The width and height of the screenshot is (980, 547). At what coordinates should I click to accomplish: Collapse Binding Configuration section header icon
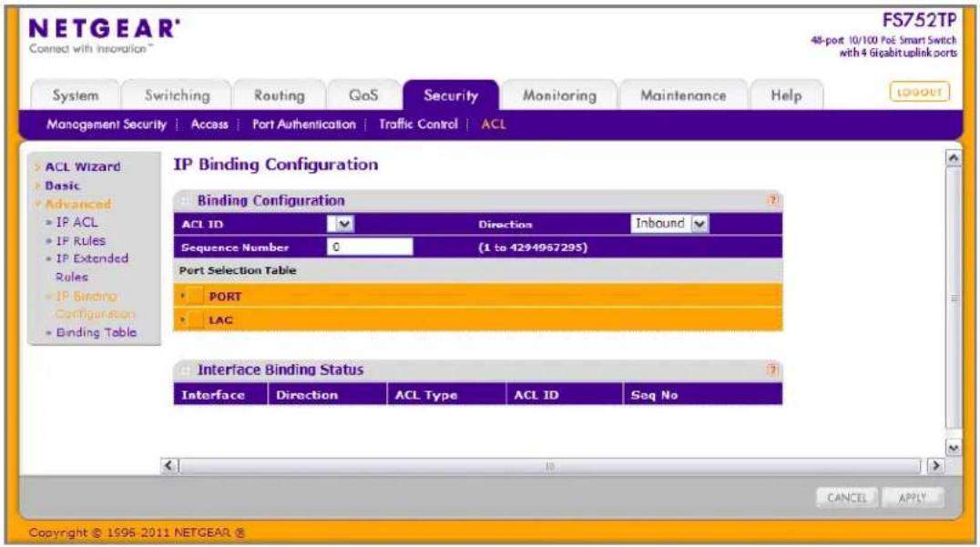coord(185,200)
